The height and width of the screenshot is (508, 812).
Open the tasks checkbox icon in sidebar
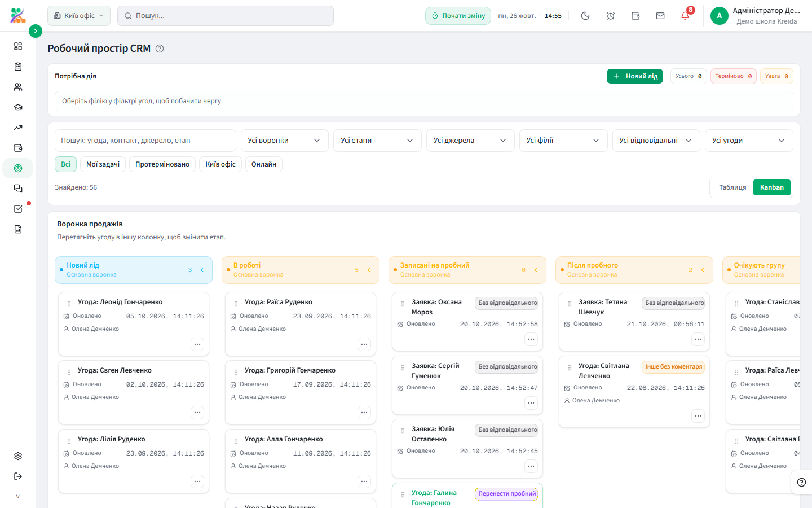[x=18, y=209]
